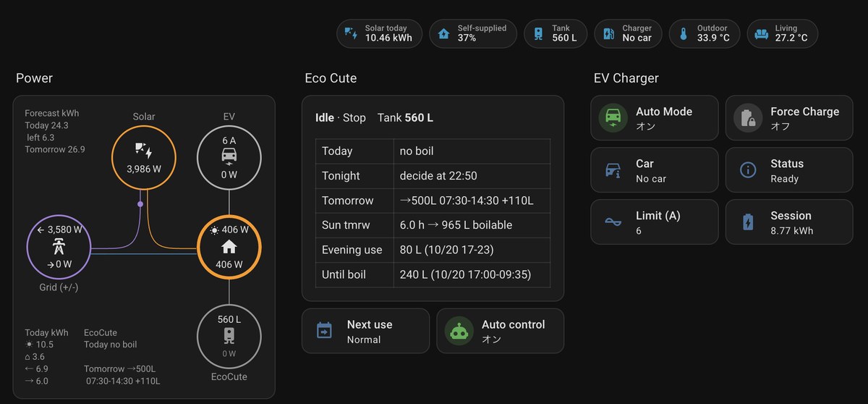Viewport: 868px width, 404px height.
Task: Toggle Auto Mode in EV Charger
Action: 655,118
